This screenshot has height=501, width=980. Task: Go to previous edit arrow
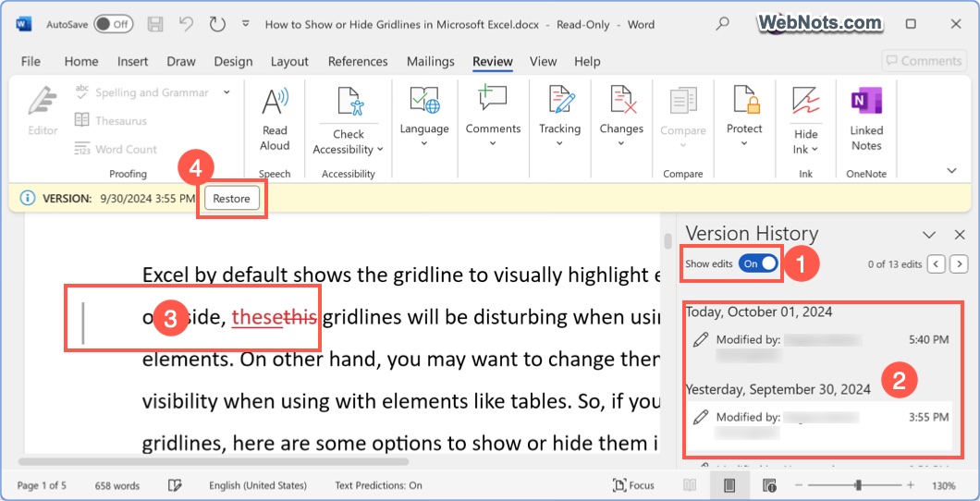pos(936,264)
